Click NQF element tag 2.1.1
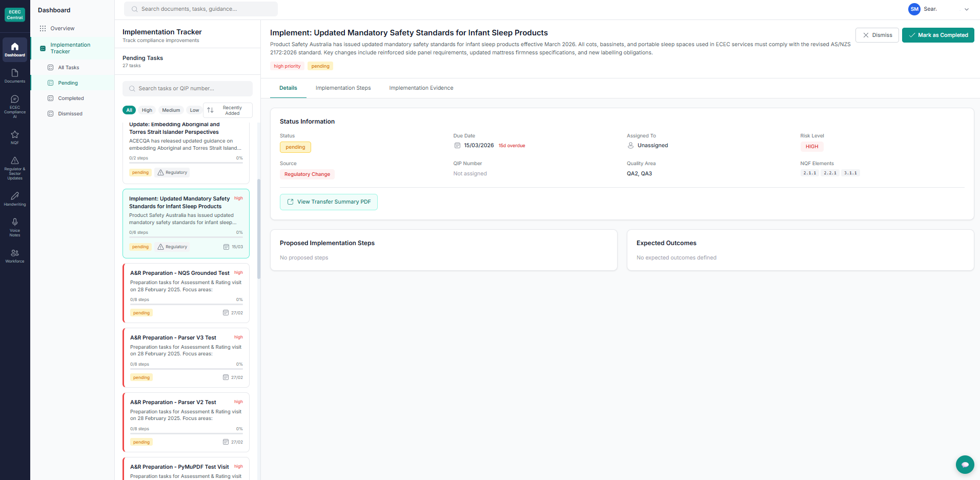980x480 pixels. pyautogui.click(x=810, y=173)
